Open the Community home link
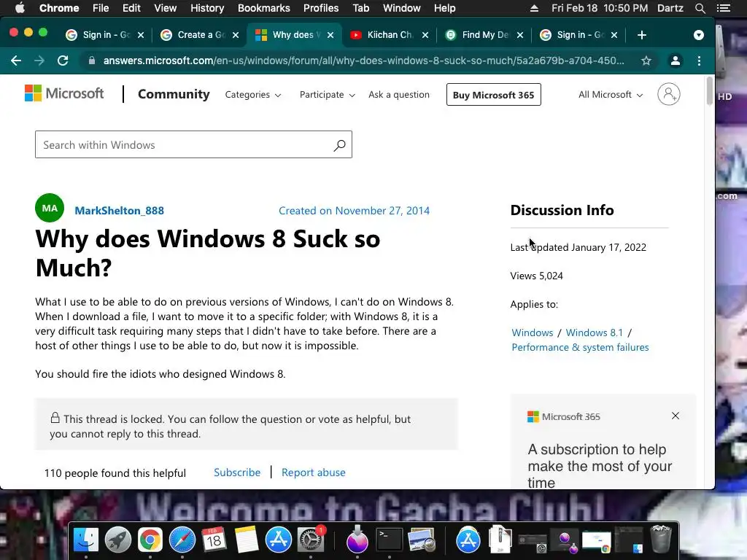Viewport: 747px width, 560px height. [x=174, y=94]
